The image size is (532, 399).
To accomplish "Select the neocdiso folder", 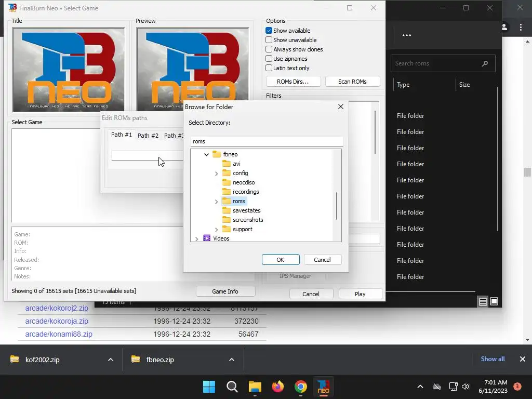I will coord(244,182).
